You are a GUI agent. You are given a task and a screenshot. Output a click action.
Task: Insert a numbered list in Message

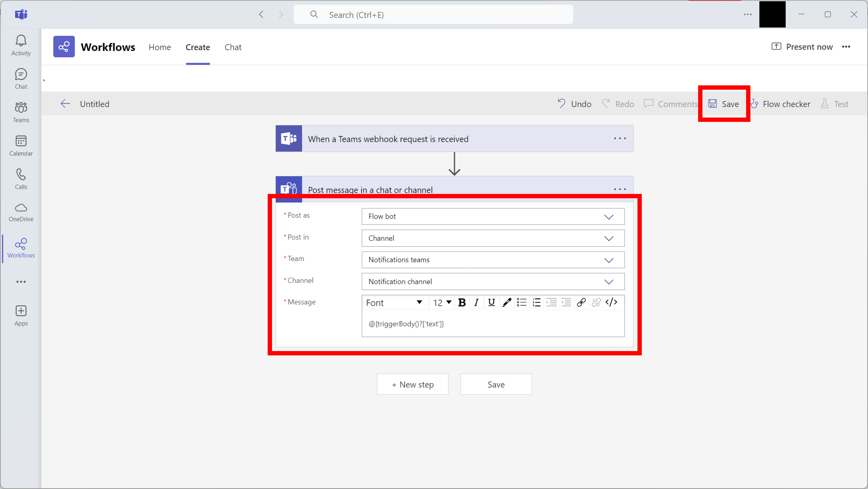(537, 302)
